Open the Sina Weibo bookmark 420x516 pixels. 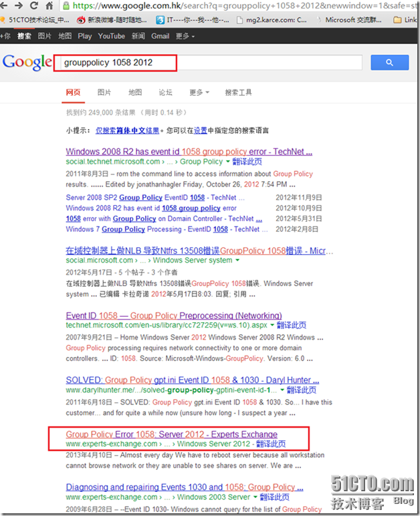(x=112, y=20)
